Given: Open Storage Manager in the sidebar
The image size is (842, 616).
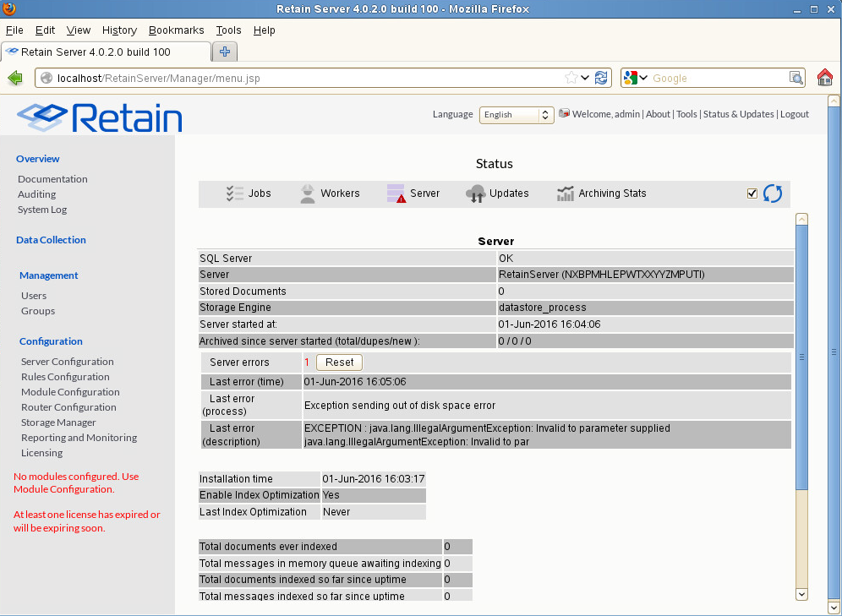Looking at the screenshot, I should pos(58,422).
